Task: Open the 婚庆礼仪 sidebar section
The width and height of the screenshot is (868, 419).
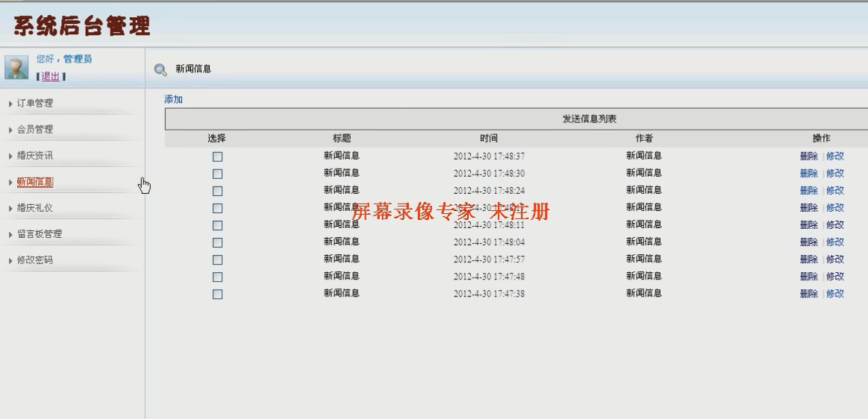Action: pyautogui.click(x=35, y=208)
